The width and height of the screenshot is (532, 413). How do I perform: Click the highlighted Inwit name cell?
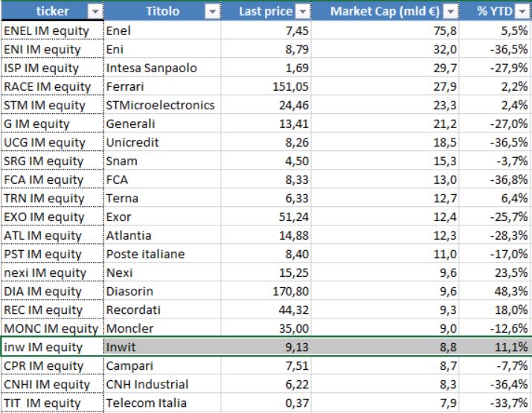tap(162, 347)
